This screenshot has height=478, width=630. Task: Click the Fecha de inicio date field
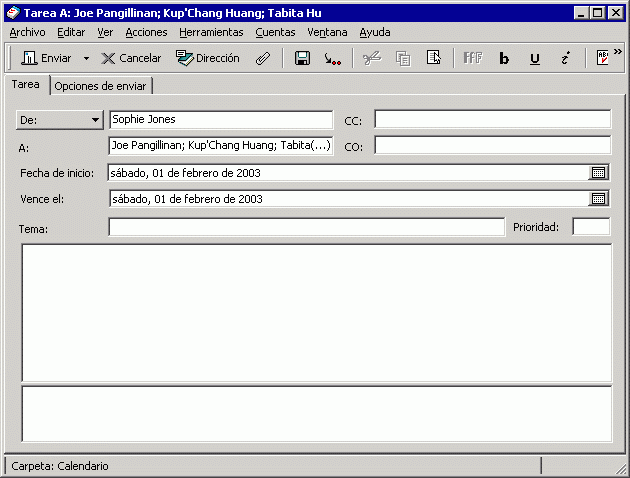pos(348,173)
